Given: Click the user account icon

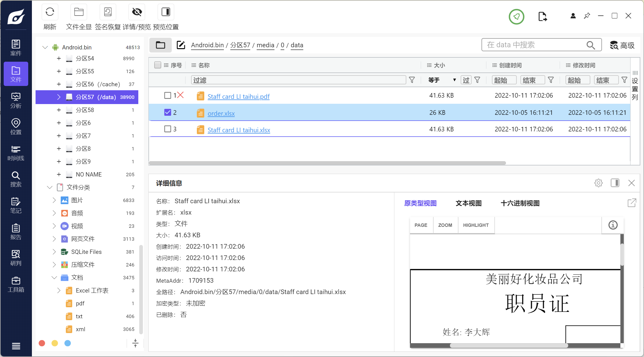Looking at the screenshot, I should click(573, 16).
